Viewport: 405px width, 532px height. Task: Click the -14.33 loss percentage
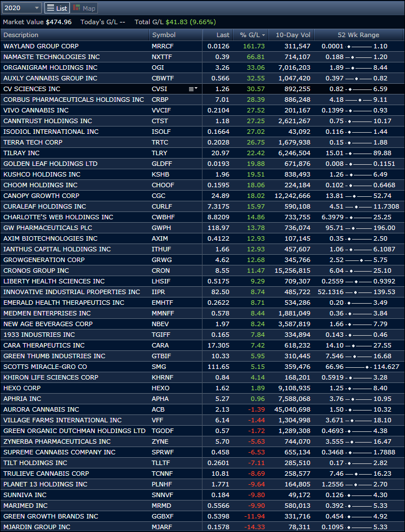[254, 528]
